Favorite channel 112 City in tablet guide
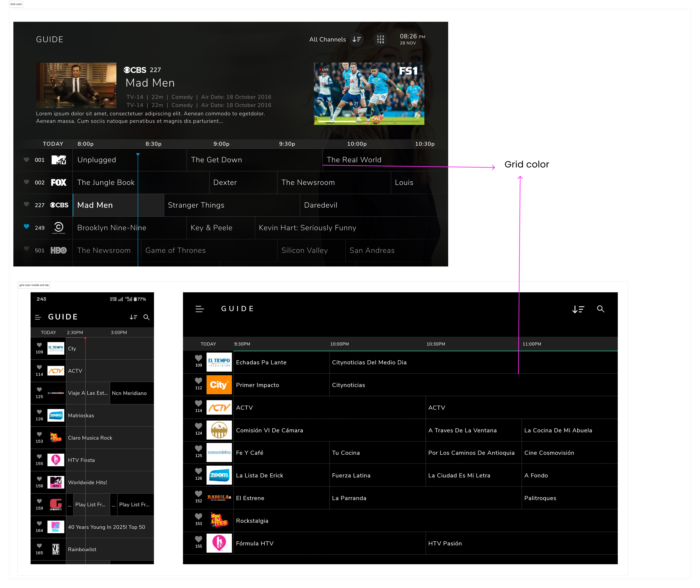 point(199,380)
